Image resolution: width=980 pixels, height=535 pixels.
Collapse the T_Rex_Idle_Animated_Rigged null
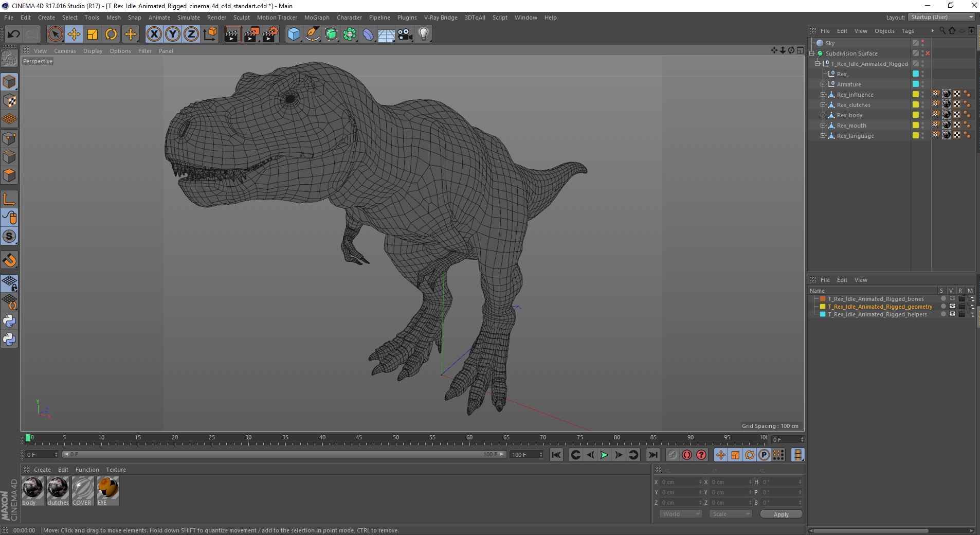pyautogui.click(x=817, y=64)
